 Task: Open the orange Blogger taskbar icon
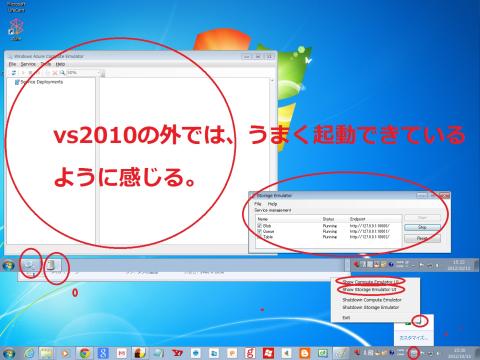point(304,353)
